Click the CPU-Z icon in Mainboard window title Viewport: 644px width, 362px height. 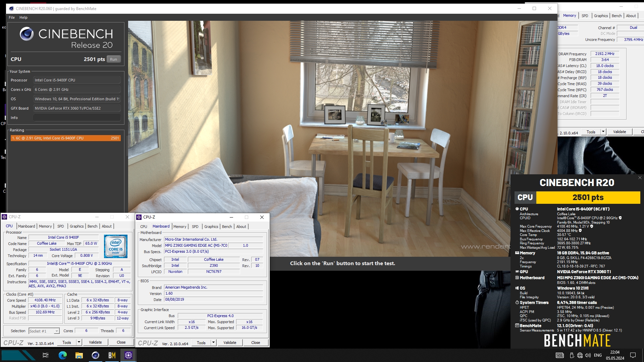click(x=139, y=217)
